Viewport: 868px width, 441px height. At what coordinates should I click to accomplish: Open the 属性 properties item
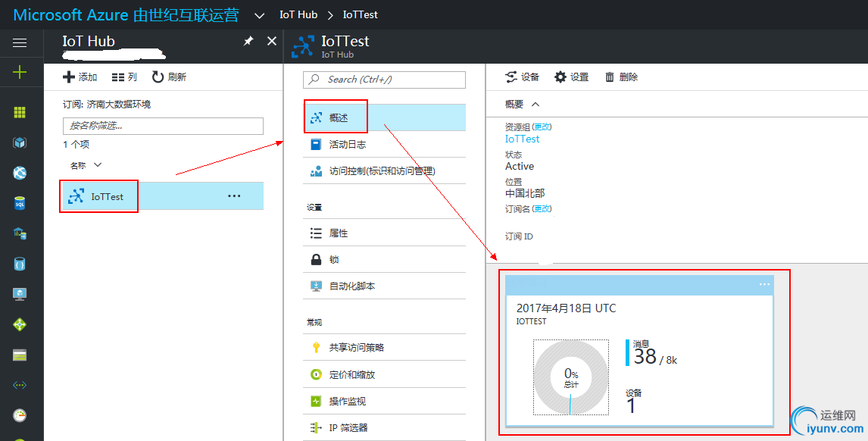point(384,233)
